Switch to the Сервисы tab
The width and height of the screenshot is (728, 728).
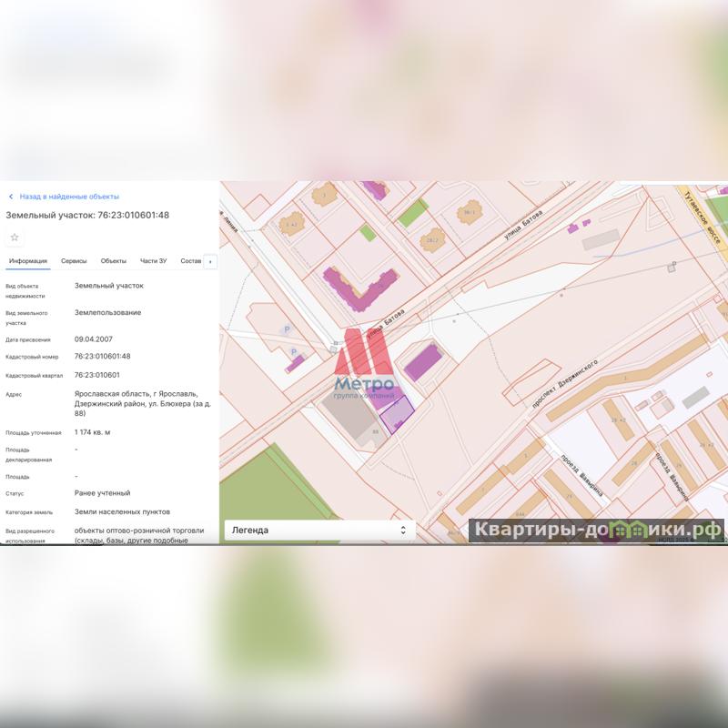pyautogui.click(x=74, y=261)
